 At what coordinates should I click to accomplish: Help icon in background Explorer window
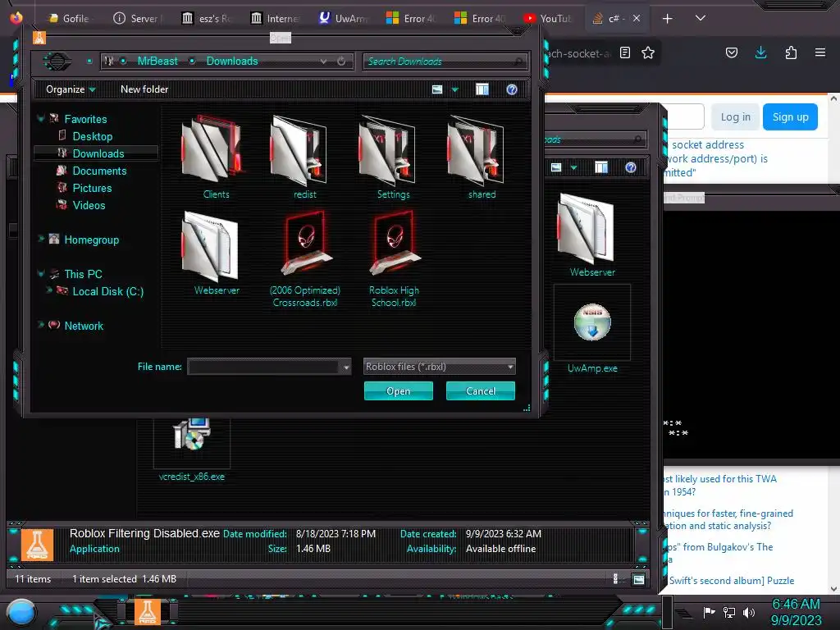coord(631,167)
